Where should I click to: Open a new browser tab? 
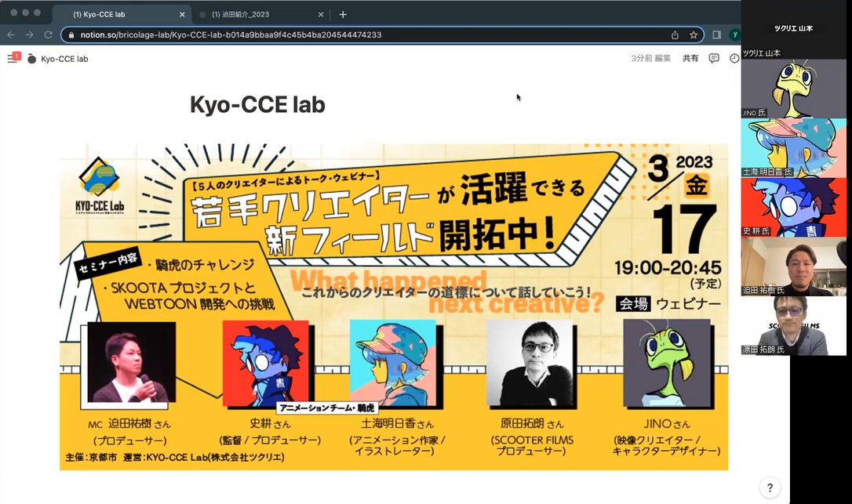[343, 14]
